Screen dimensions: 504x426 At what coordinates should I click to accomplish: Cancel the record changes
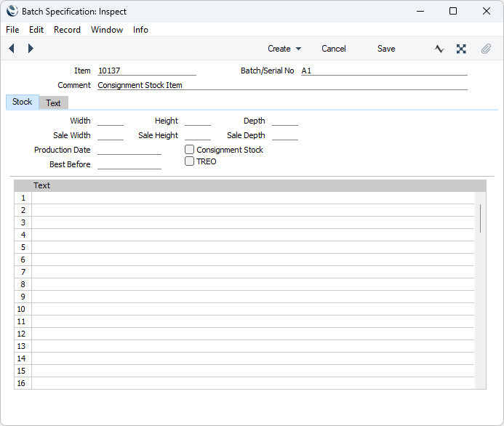pyautogui.click(x=334, y=49)
